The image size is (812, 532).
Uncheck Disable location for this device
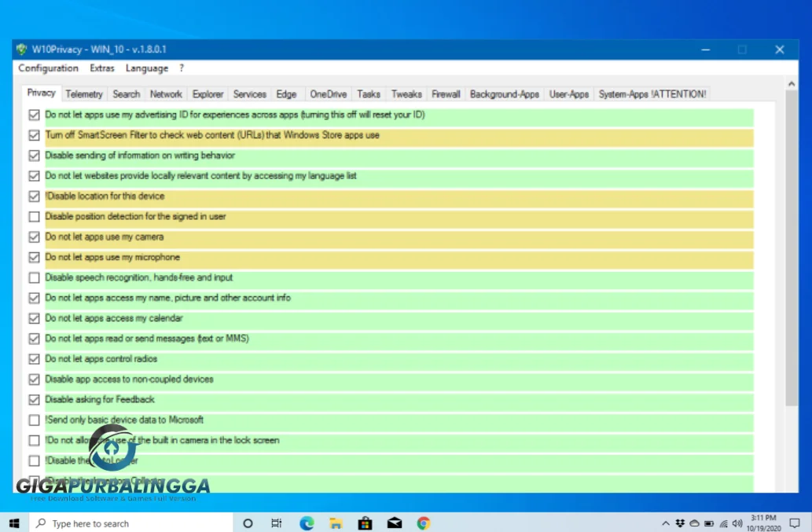coord(34,196)
